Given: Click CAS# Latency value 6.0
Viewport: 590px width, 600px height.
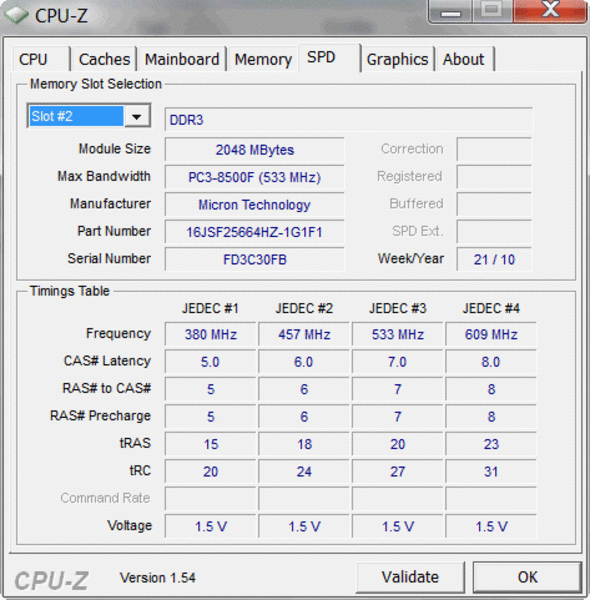Looking at the screenshot, I should click(x=304, y=362).
